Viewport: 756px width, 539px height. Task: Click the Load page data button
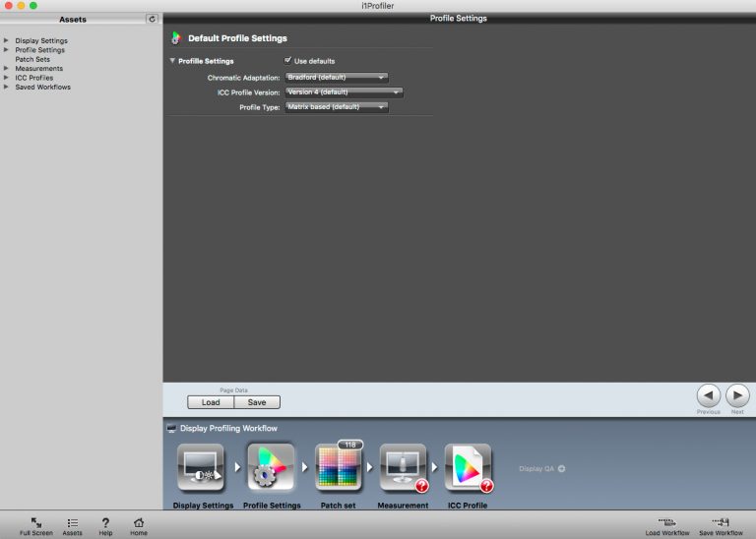(211, 402)
